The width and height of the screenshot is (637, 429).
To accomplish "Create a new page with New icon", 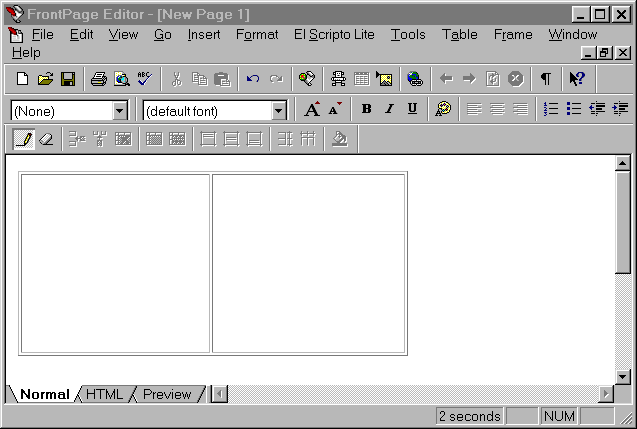I will pyautogui.click(x=22, y=78).
